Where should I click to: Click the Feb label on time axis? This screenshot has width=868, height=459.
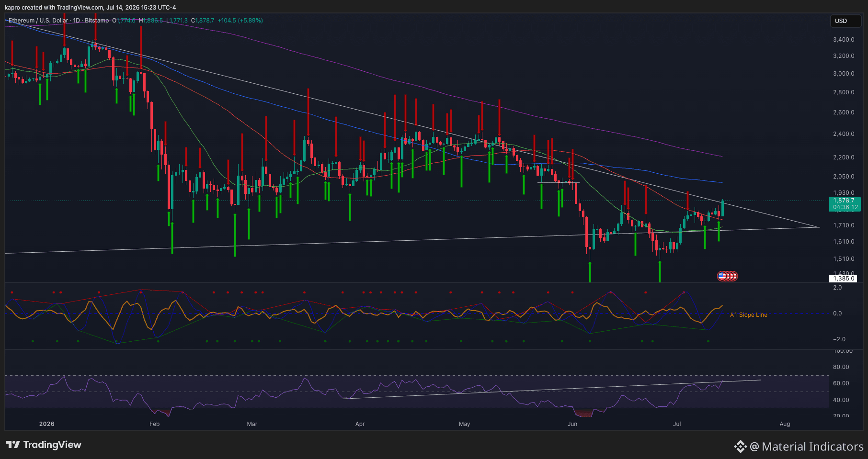(x=154, y=424)
